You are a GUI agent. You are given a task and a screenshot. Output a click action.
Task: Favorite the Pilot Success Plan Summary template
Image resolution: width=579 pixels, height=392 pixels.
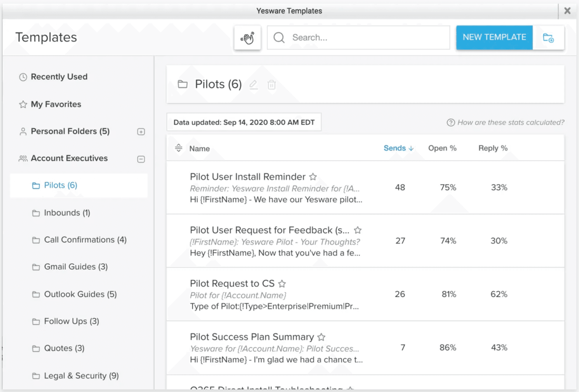point(321,337)
